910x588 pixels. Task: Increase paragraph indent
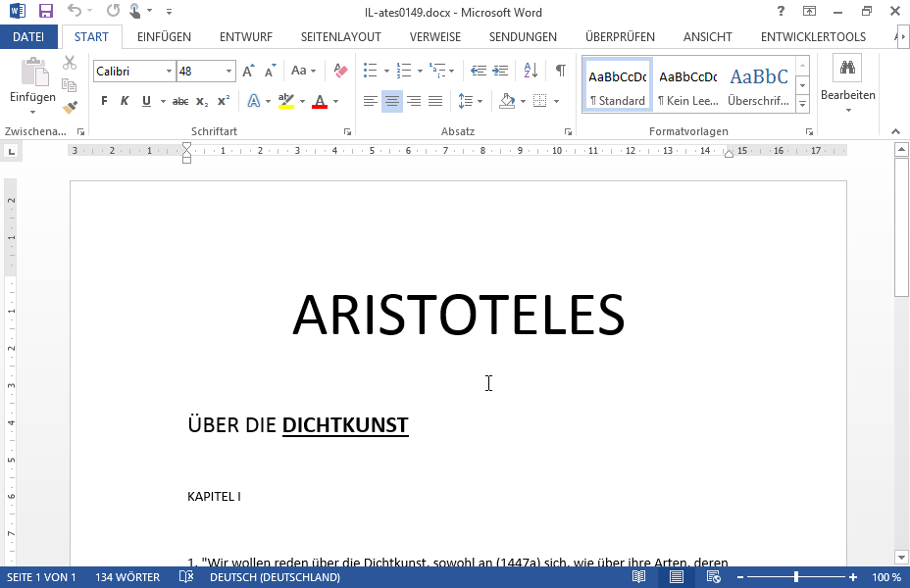coord(500,71)
